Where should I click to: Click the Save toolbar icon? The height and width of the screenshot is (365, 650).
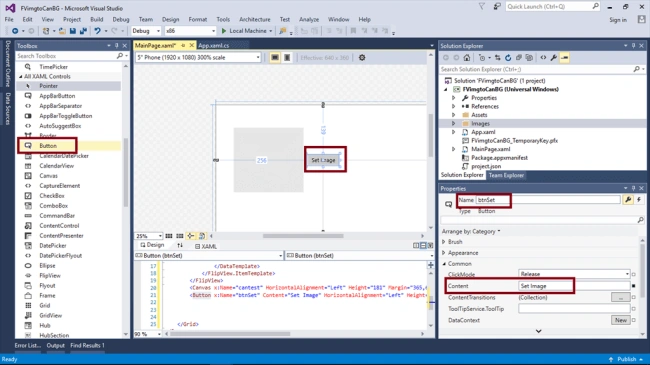[x=73, y=31]
